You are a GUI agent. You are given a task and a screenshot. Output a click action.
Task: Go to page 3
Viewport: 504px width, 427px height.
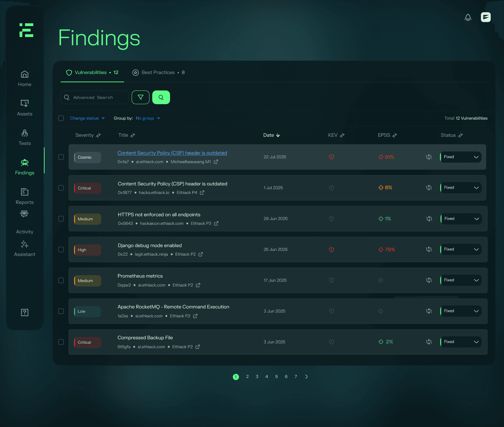(257, 377)
